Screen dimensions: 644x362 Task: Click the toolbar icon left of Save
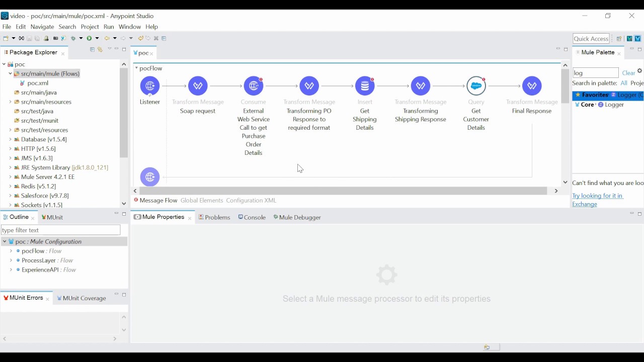pos(21,39)
